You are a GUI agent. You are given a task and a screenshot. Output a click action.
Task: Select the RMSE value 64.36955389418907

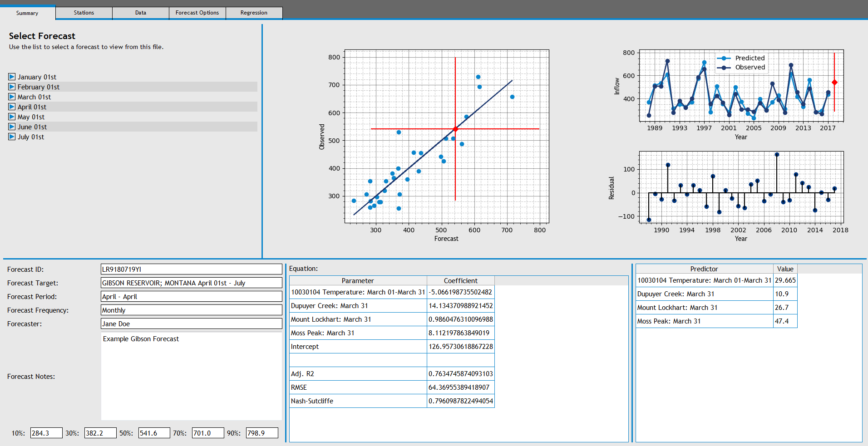[461, 387]
